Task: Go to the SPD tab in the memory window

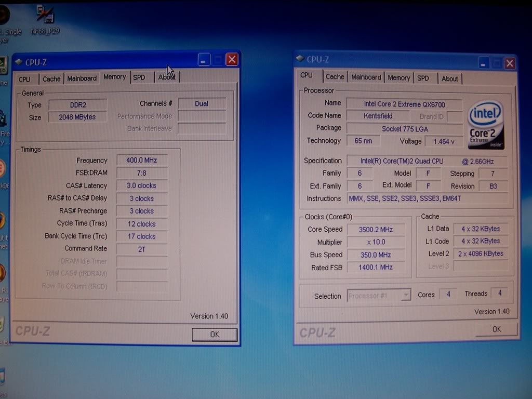Action: pos(139,77)
